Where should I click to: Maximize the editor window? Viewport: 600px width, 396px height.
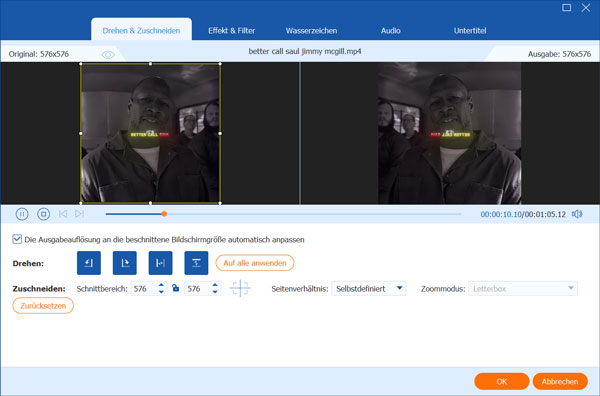point(566,8)
